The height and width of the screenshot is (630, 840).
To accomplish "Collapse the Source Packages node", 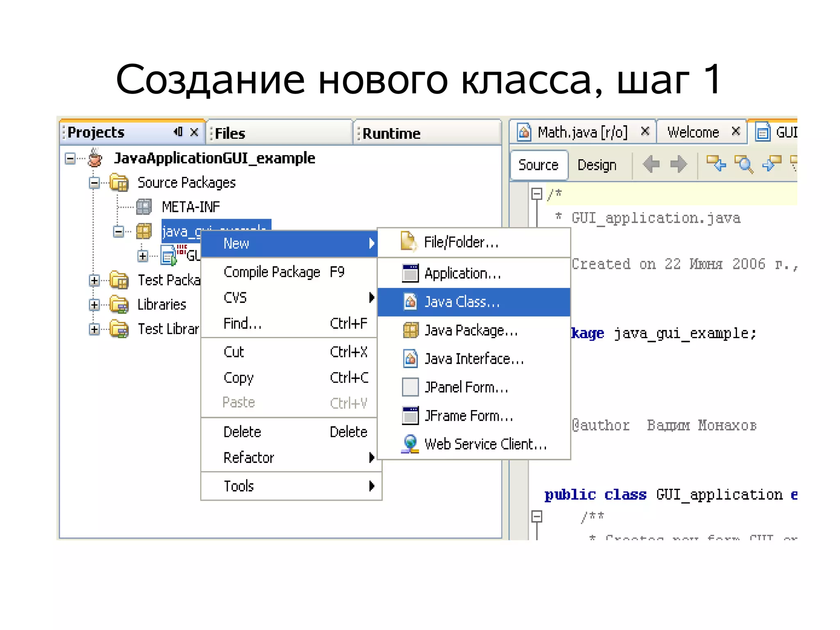I will click(94, 183).
